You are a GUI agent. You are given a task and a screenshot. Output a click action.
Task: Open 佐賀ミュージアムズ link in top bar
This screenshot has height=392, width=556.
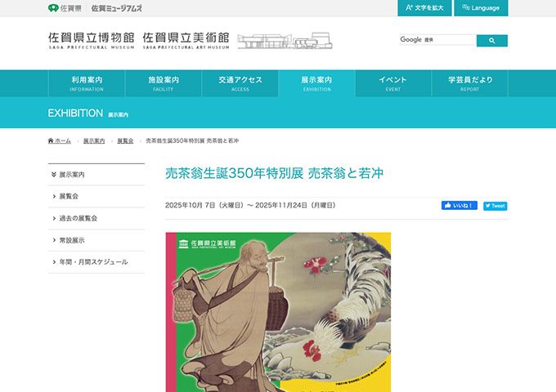coord(117,8)
